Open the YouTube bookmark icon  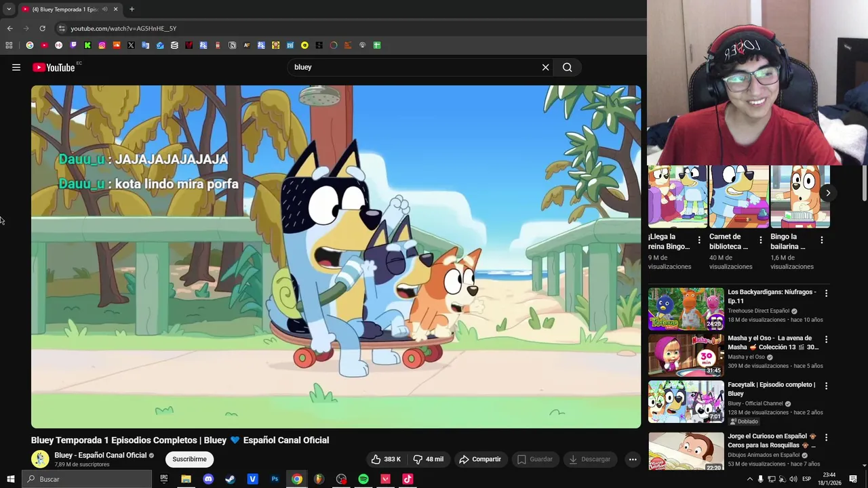[x=44, y=45]
